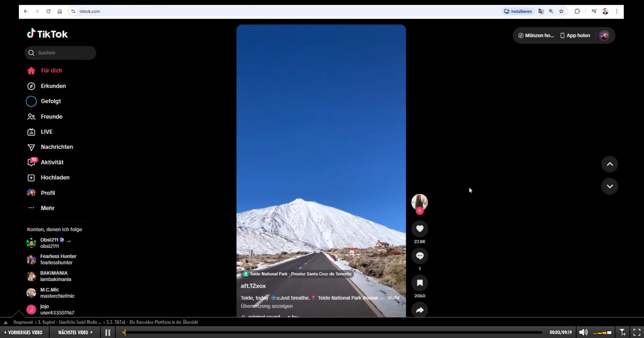Toggle fullscreen on the video player
Viewport: 644px width, 338px height.
point(637,333)
